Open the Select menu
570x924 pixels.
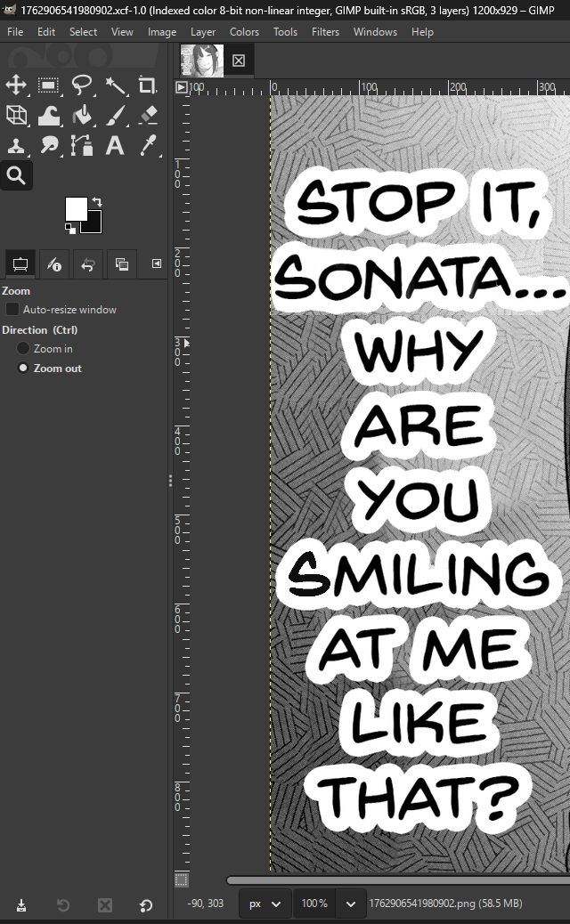83,32
